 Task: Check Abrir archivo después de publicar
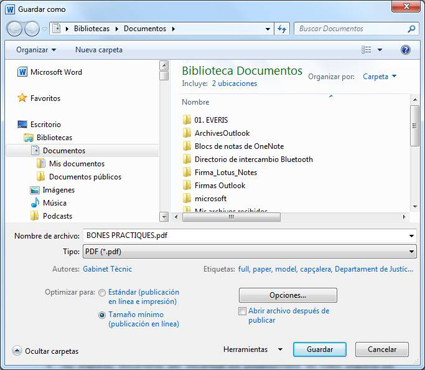tap(242, 311)
